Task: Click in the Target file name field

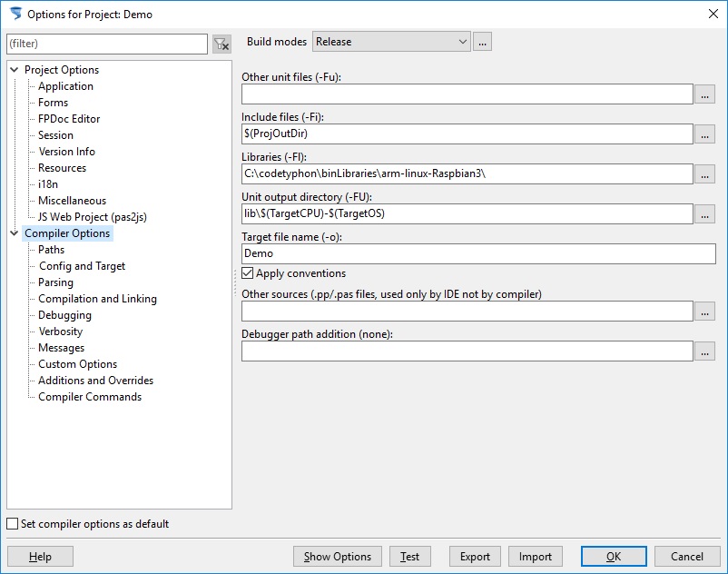Action: pos(478,253)
